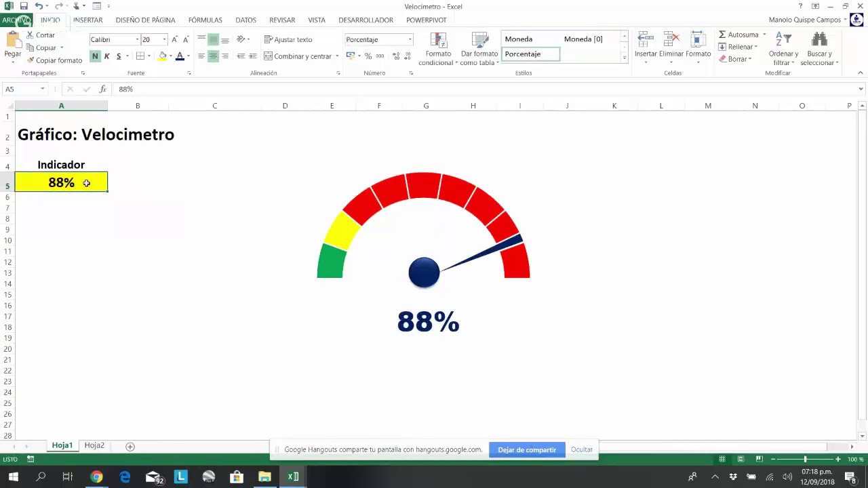Image resolution: width=868 pixels, height=488 pixels.
Task: Open Formato condicional options
Action: [x=438, y=49]
